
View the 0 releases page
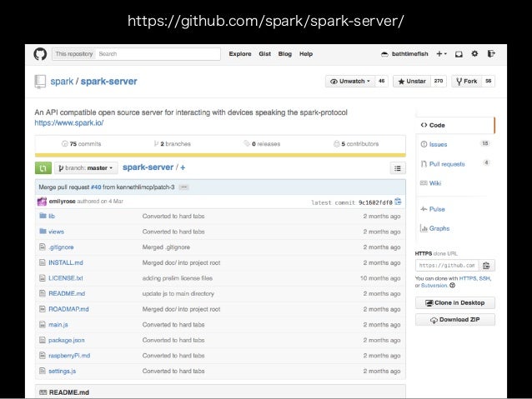(262, 144)
